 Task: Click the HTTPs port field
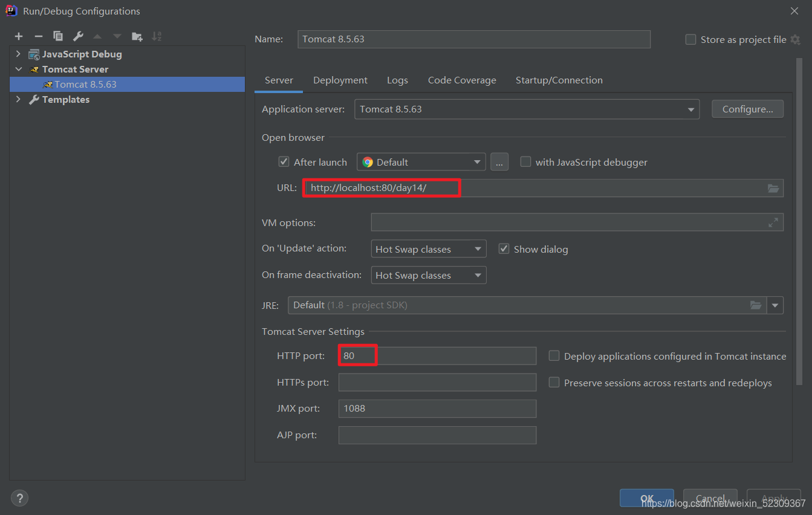click(x=437, y=383)
